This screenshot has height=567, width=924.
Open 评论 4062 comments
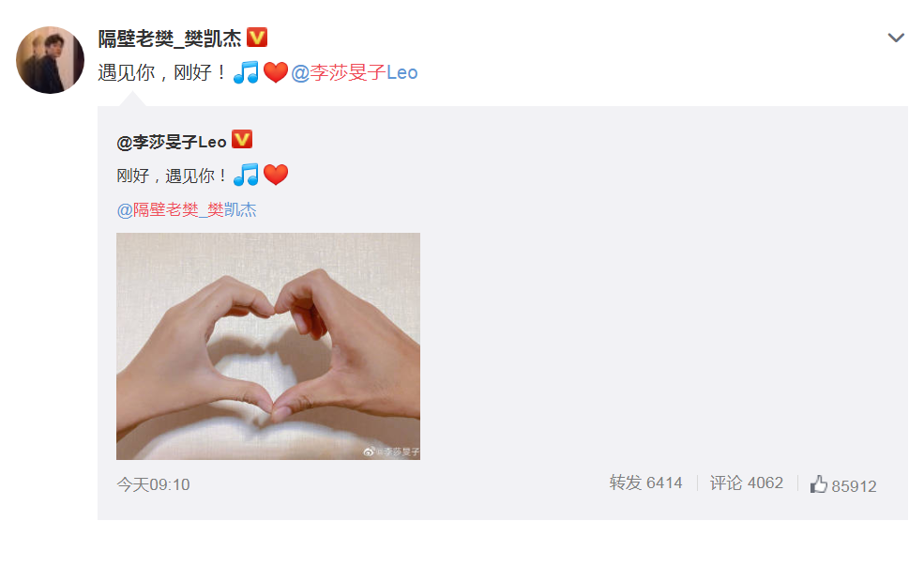pyautogui.click(x=746, y=483)
